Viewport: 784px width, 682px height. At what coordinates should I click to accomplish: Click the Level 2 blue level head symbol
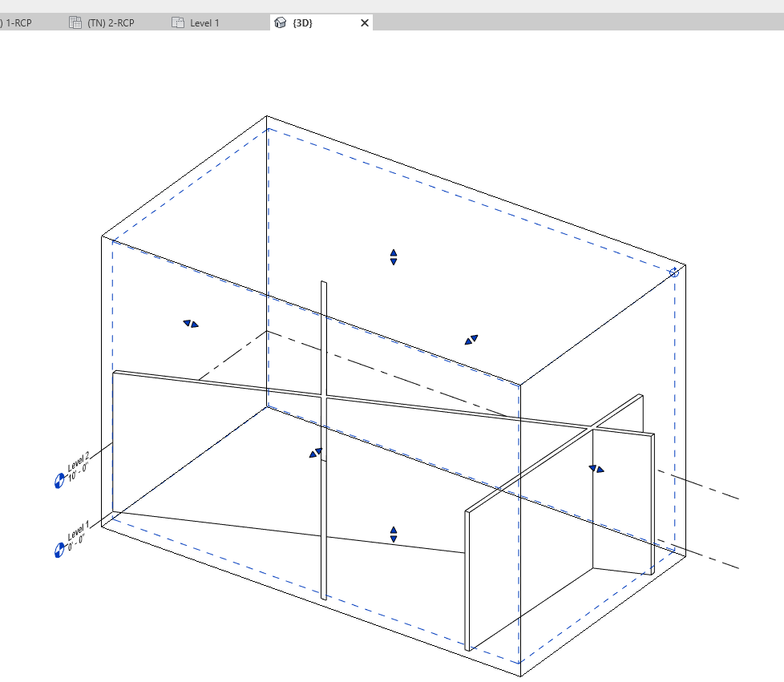[57, 482]
